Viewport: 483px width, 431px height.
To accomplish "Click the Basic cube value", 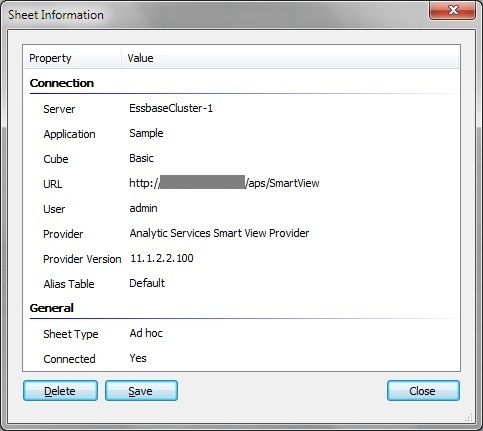I will coord(141,158).
